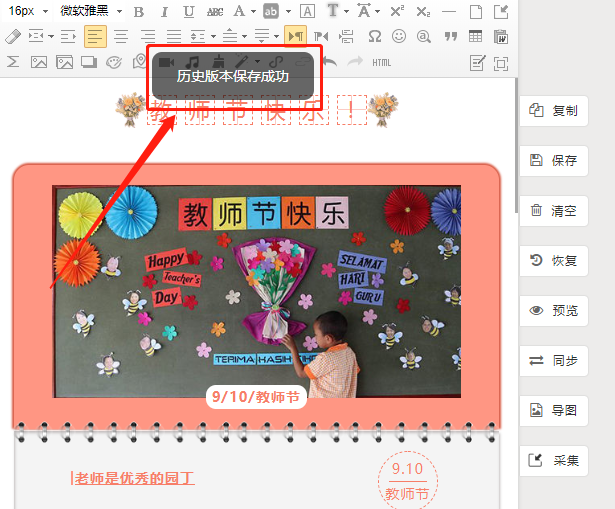Screen dimensions: 615x509
Task: Toggle the highlighted align left button
Action: [x=95, y=37]
